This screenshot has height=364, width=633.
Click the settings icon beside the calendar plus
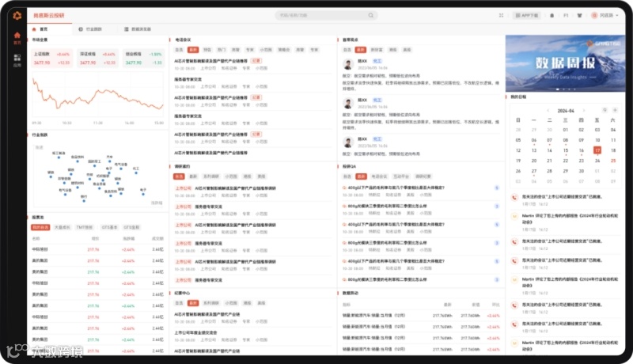[605, 110]
